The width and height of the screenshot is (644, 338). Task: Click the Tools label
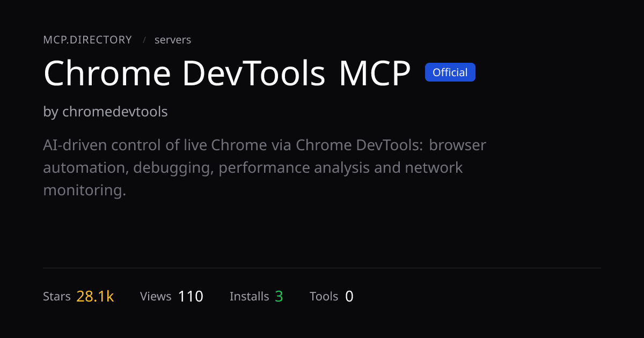click(x=324, y=297)
